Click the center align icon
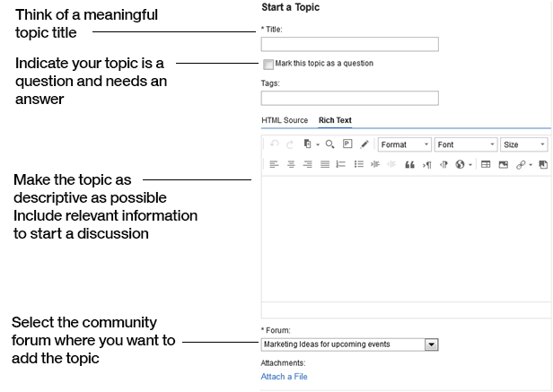 pyautogui.click(x=291, y=165)
